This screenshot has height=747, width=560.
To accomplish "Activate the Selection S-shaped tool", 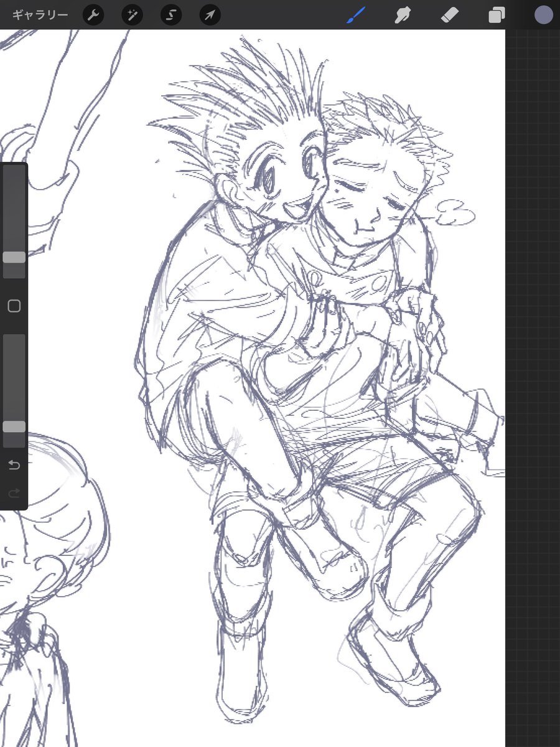I will (x=171, y=15).
